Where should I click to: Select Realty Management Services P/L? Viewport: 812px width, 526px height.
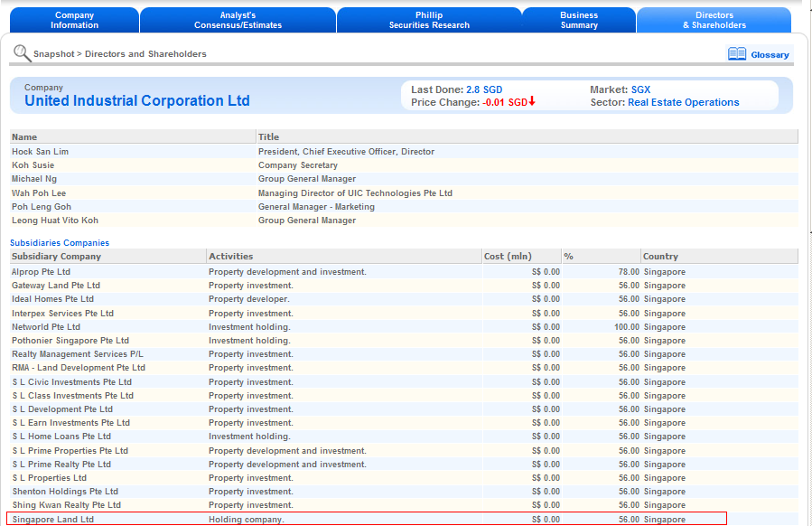pos(78,354)
